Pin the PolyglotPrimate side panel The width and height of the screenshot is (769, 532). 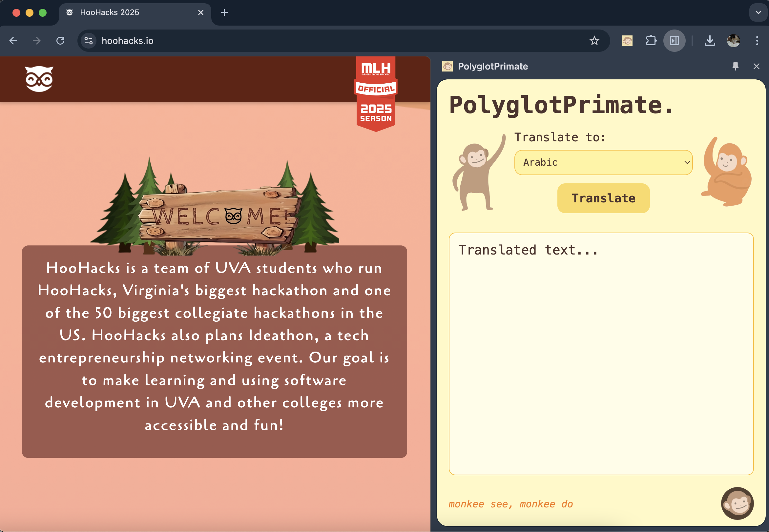pos(735,66)
